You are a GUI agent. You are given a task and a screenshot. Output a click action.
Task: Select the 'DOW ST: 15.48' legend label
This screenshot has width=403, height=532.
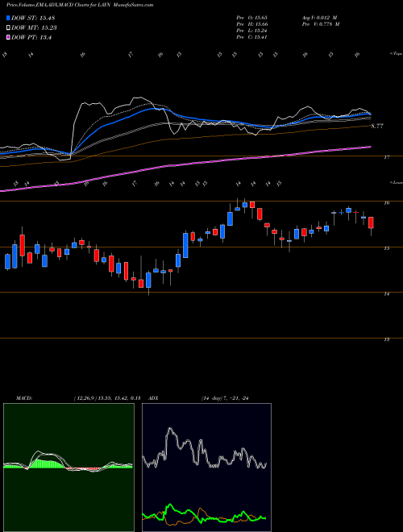coord(33,18)
